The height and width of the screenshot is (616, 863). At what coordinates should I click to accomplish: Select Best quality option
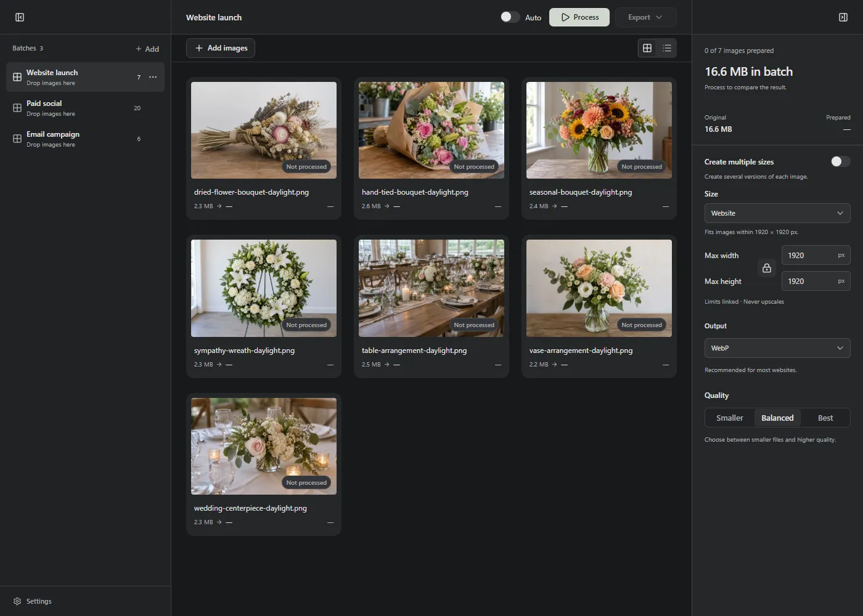point(825,418)
